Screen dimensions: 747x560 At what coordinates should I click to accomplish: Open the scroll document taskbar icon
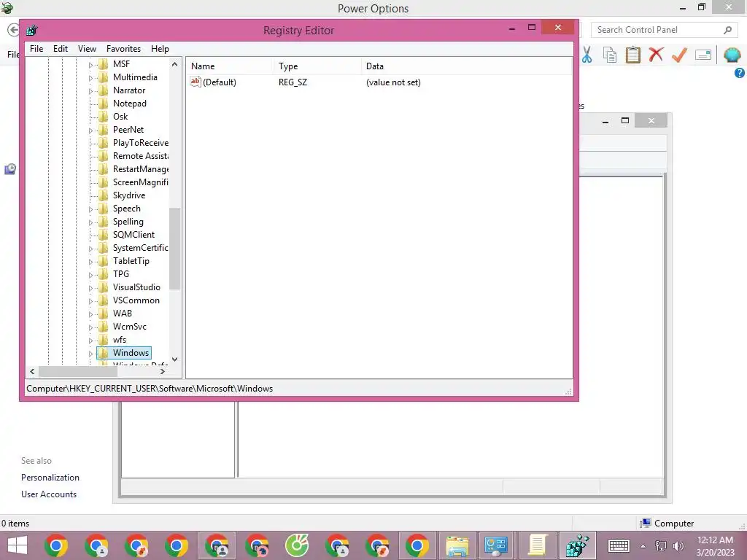tap(538, 545)
